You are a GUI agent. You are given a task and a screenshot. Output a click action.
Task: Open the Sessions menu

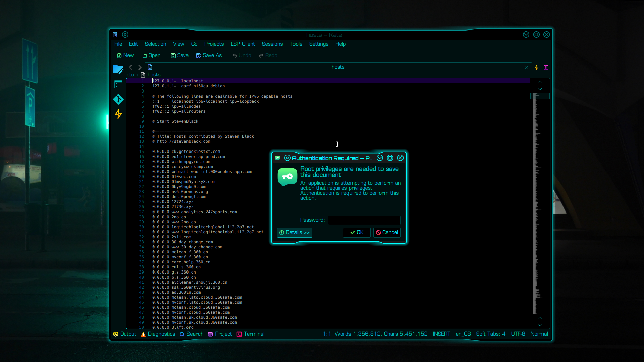click(x=272, y=44)
